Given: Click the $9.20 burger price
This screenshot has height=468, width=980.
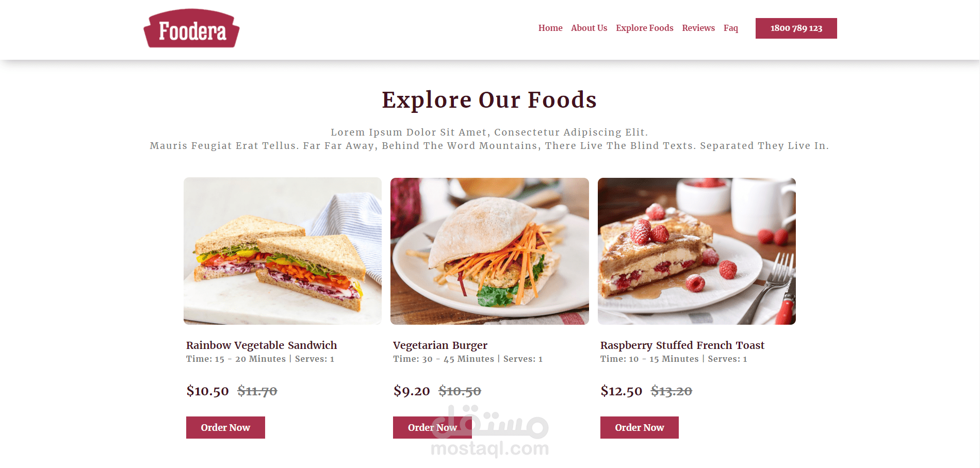Looking at the screenshot, I should pyautogui.click(x=412, y=391).
